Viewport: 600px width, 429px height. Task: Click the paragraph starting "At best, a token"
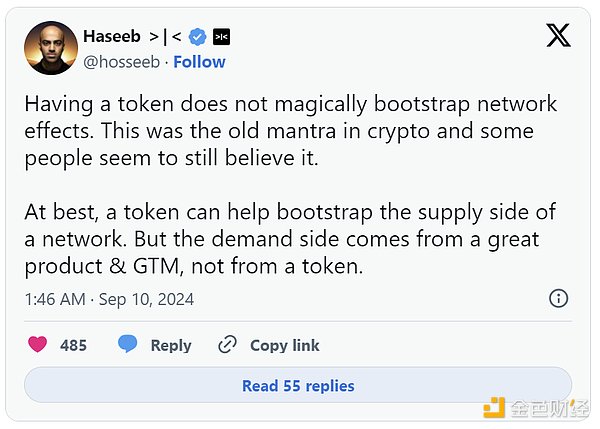[x=288, y=239]
